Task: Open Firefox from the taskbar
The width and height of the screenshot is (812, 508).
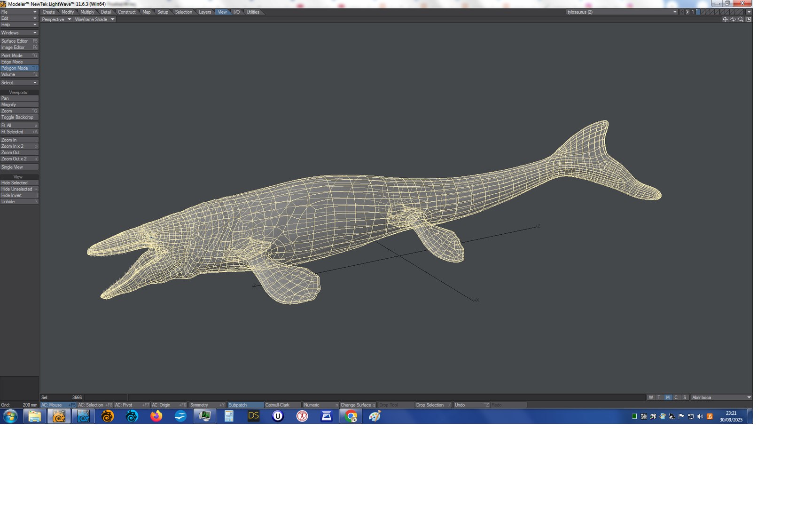Action: click(x=156, y=416)
